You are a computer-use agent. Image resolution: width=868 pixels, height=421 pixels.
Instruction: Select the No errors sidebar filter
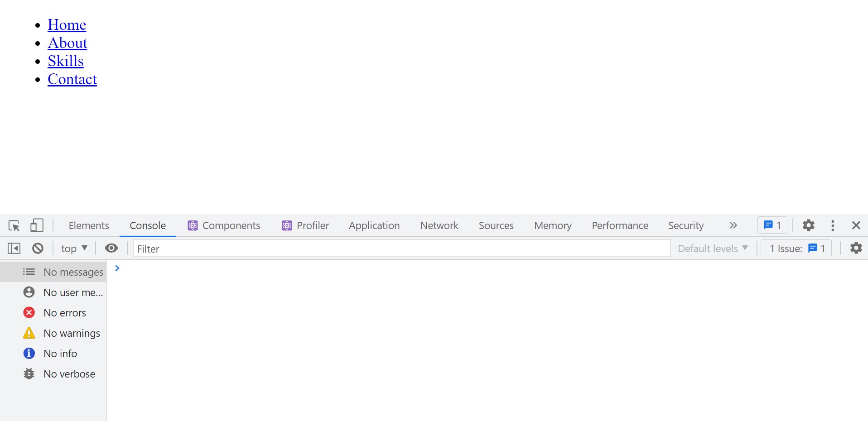53,313
